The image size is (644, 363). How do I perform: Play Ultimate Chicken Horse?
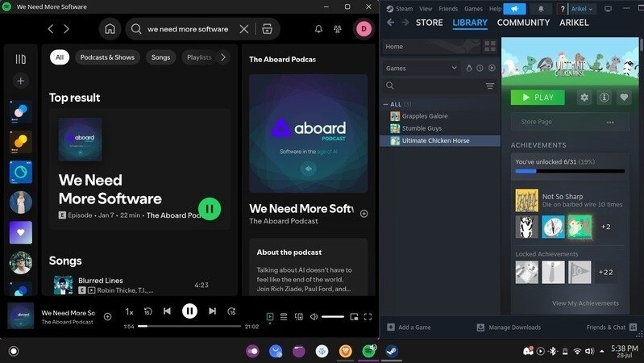click(538, 98)
